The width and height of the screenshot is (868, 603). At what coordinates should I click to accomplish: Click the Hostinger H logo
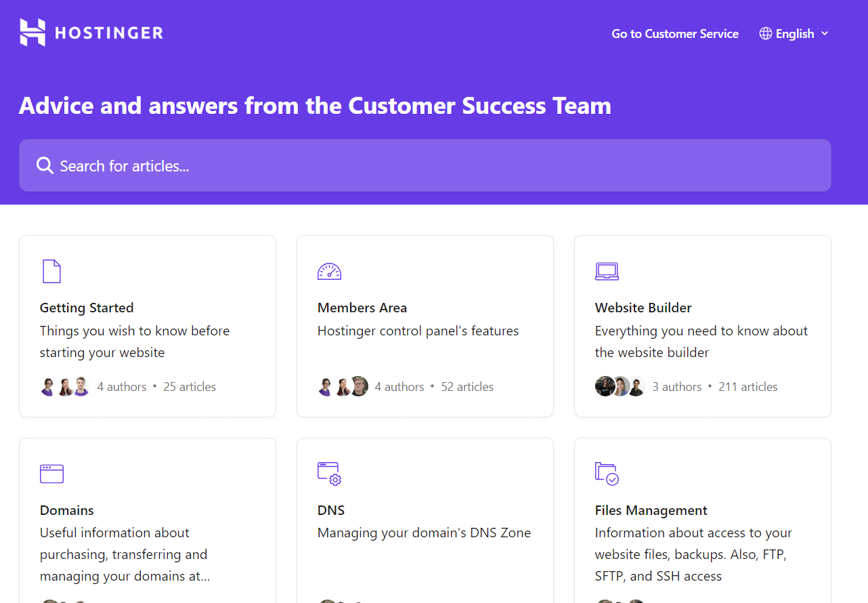click(32, 31)
